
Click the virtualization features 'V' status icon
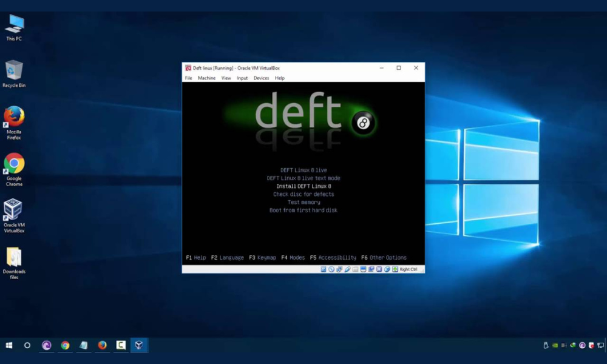(x=379, y=269)
